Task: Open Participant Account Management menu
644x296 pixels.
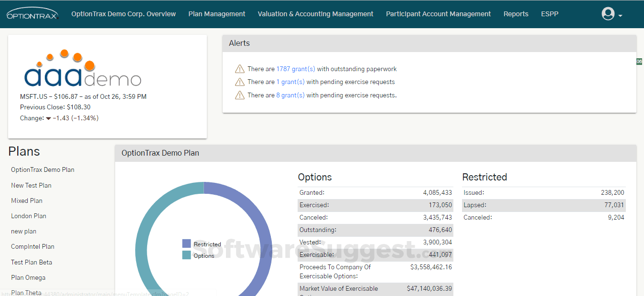Action: point(438,14)
